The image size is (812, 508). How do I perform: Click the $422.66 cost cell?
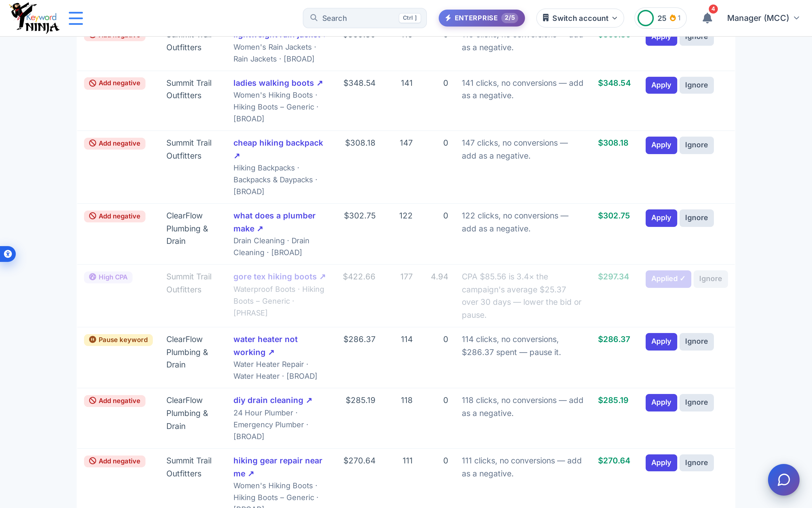(359, 277)
